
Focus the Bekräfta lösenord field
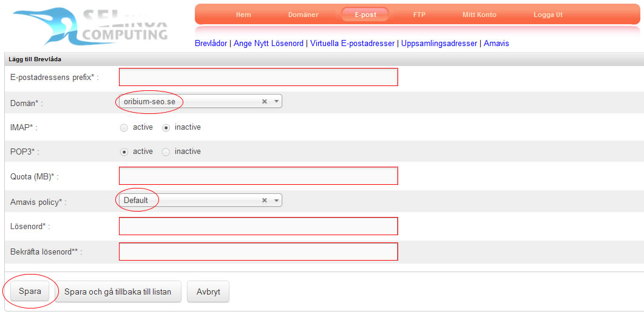[259, 252]
